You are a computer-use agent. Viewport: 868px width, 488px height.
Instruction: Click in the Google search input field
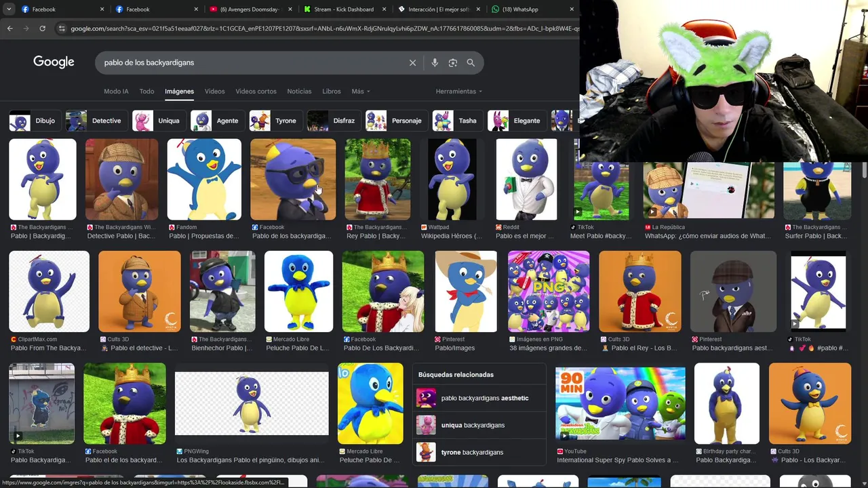click(x=251, y=62)
